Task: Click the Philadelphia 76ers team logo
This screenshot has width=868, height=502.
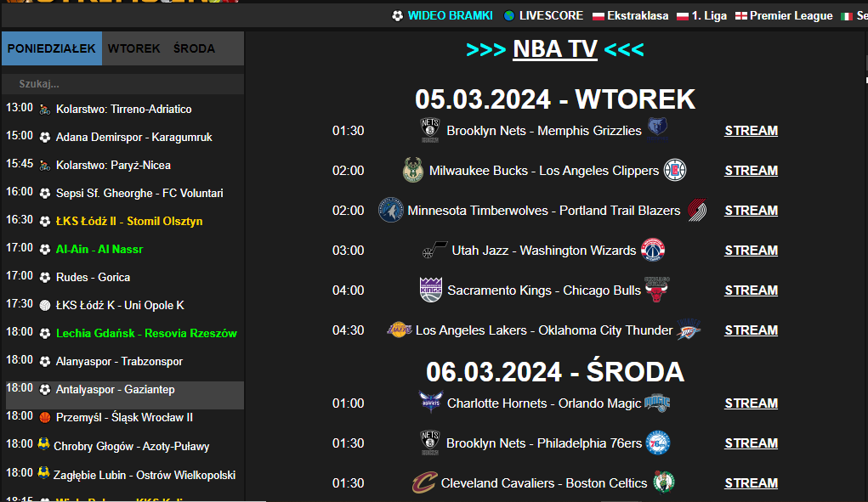Action: click(x=658, y=443)
